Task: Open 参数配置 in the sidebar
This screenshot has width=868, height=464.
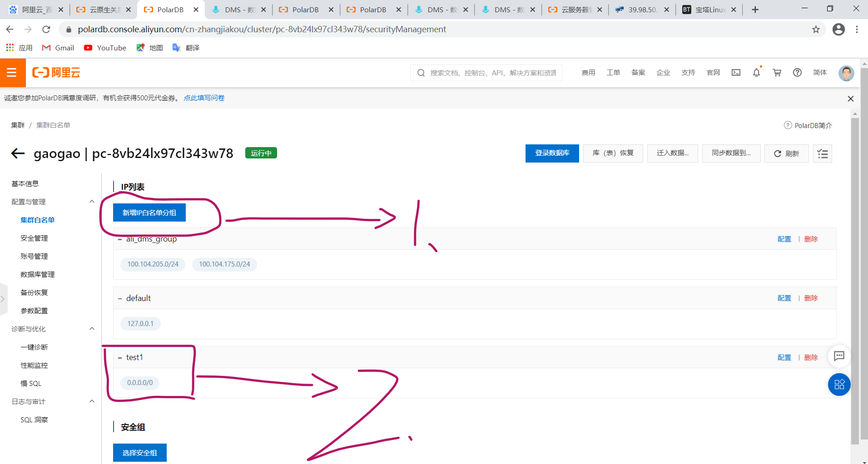Action: 34,311
